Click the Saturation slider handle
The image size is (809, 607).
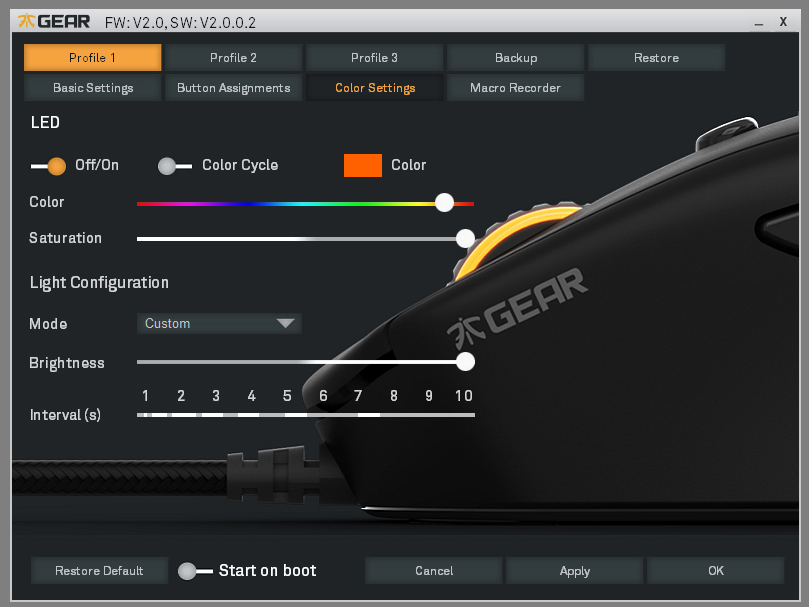[x=465, y=238]
